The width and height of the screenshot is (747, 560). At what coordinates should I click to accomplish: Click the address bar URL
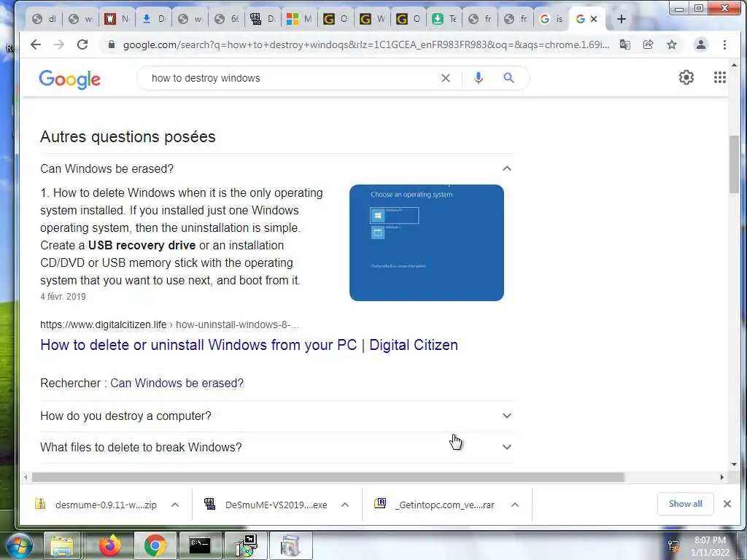point(366,44)
